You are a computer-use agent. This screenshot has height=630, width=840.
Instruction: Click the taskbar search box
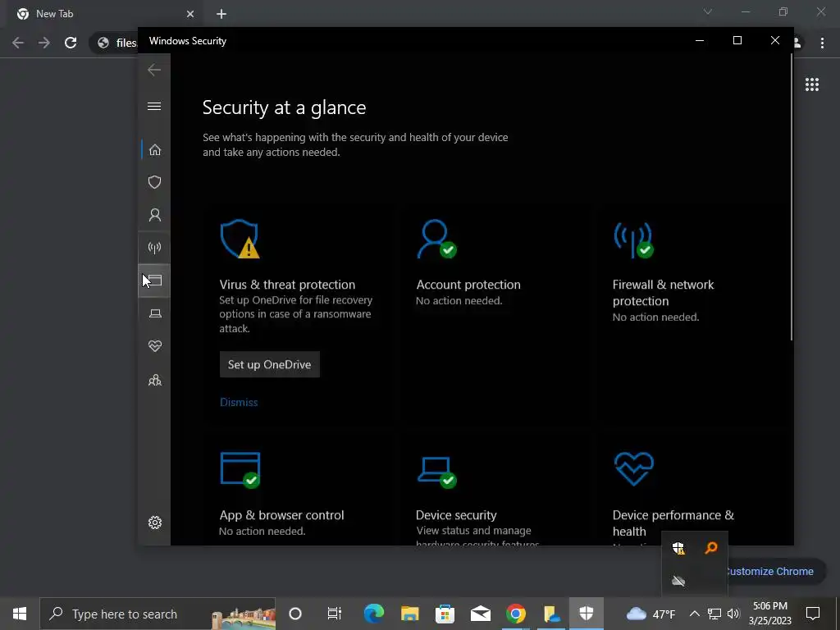click(x=157, y=614)
